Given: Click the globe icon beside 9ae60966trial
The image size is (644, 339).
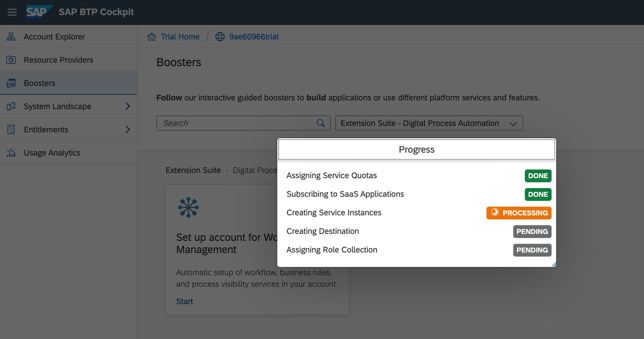Looking at the screenshot, I should tap(220, 37).
